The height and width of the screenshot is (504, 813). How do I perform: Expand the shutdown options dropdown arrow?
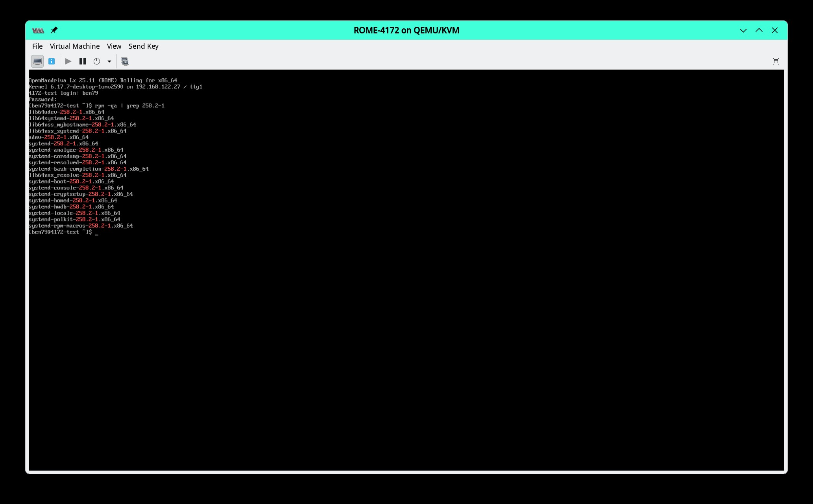point(109,61)
